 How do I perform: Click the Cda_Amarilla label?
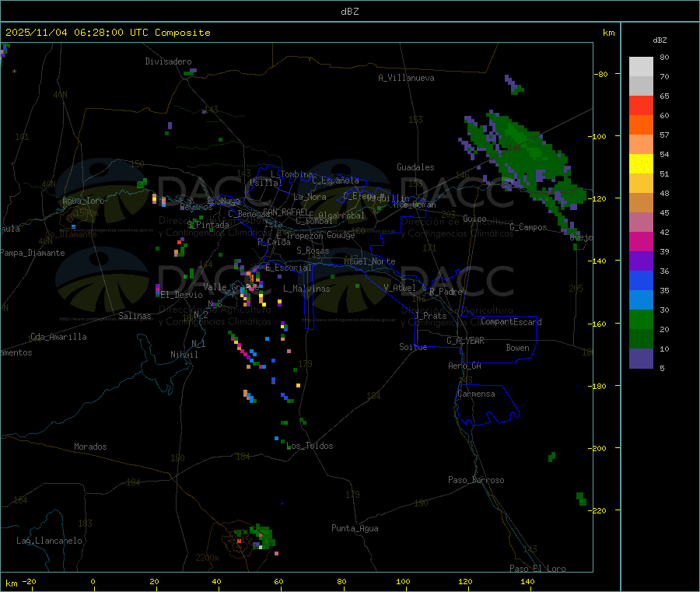58,337
